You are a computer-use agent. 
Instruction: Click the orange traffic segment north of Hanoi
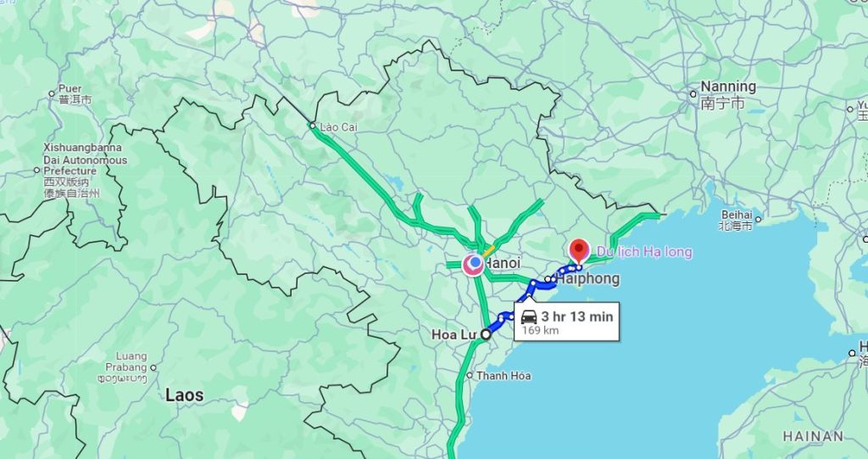(x=488, y=250)
